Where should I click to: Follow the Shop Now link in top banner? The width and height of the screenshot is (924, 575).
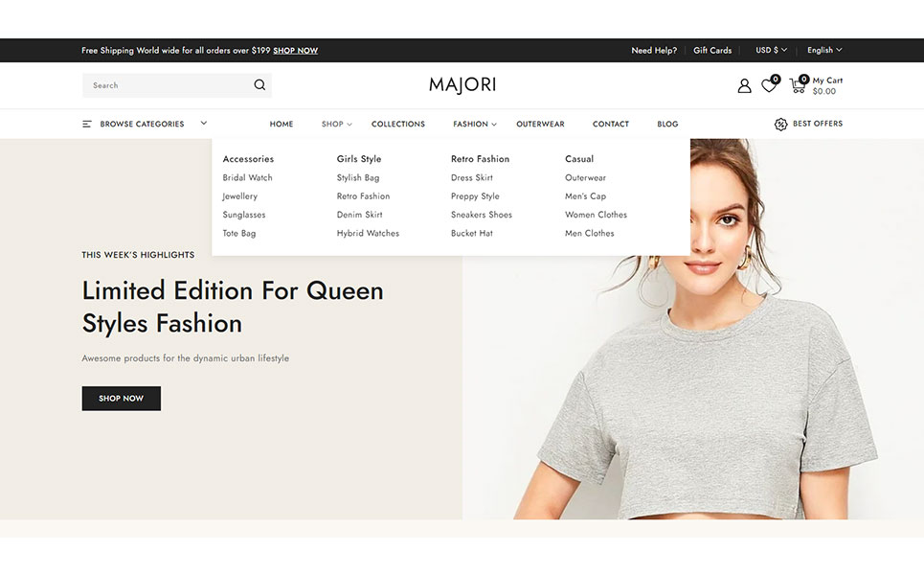coord(295,51)
